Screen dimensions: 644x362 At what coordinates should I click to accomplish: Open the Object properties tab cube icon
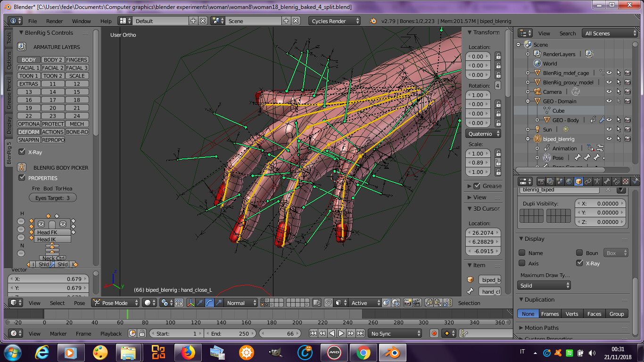click(578, 181)
